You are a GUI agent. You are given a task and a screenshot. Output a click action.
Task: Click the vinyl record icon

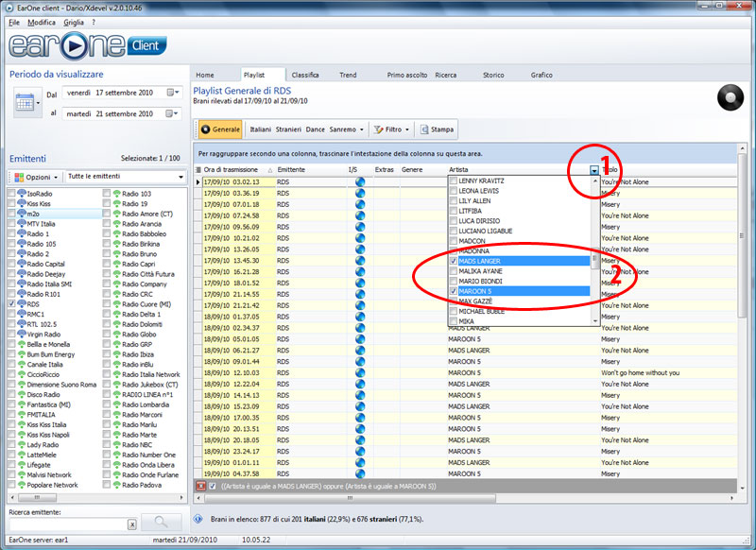point(730,97)
